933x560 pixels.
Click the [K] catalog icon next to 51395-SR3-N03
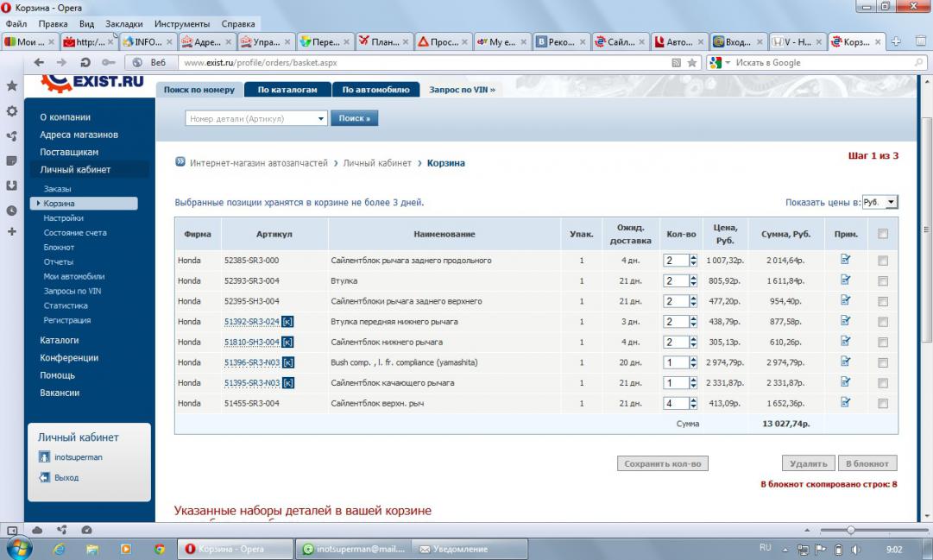(288, 382)
